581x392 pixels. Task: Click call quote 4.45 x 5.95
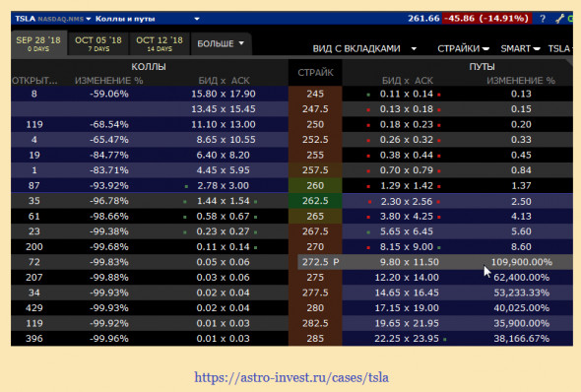pos(224,170)
